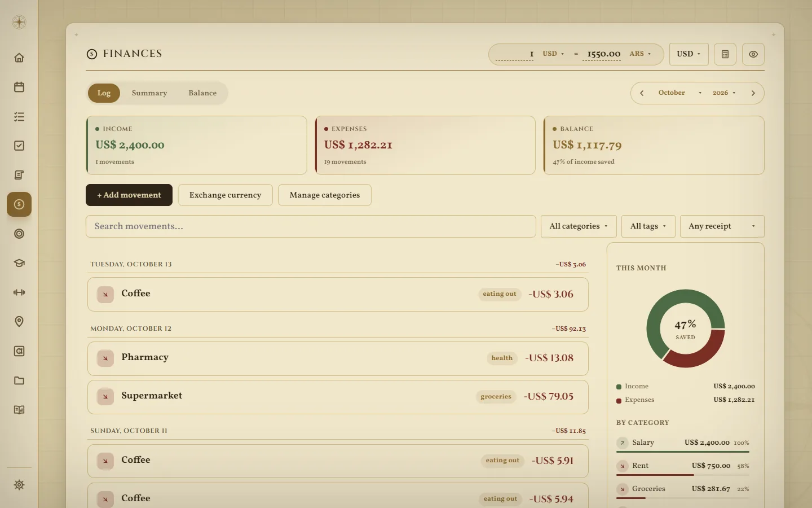The image size is (812, 508).
Task: Click the Tuesday, October 13 date header
Action: [131, 264]
